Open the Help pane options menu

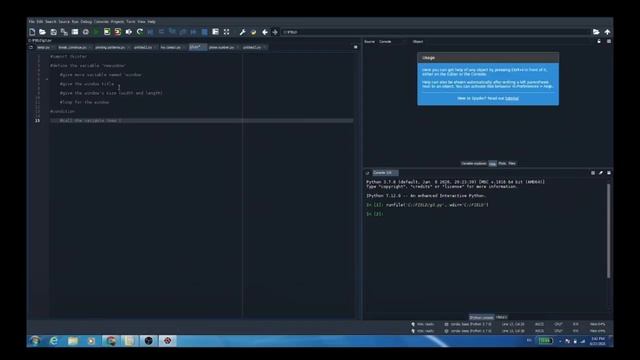(x=609, y=41)
